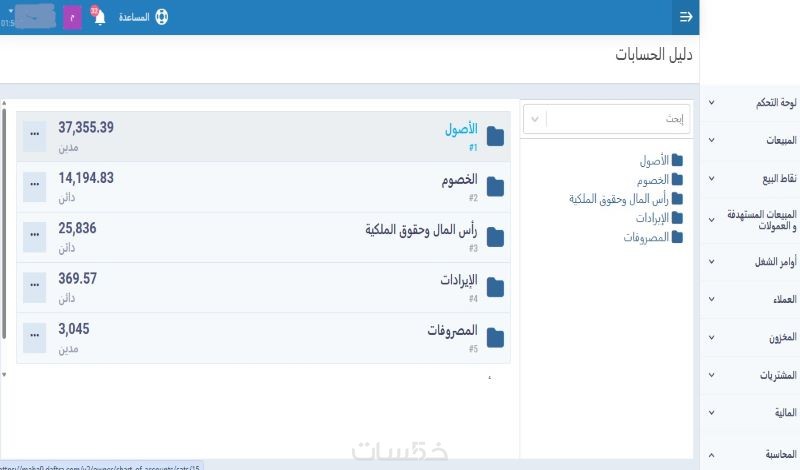Click the المساعدة help link

coord(134,17)
